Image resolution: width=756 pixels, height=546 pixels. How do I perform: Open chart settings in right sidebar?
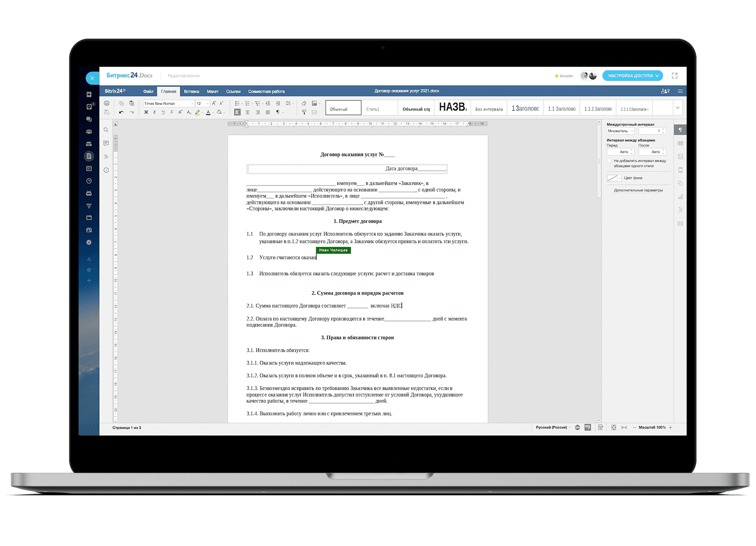[680, 197]
